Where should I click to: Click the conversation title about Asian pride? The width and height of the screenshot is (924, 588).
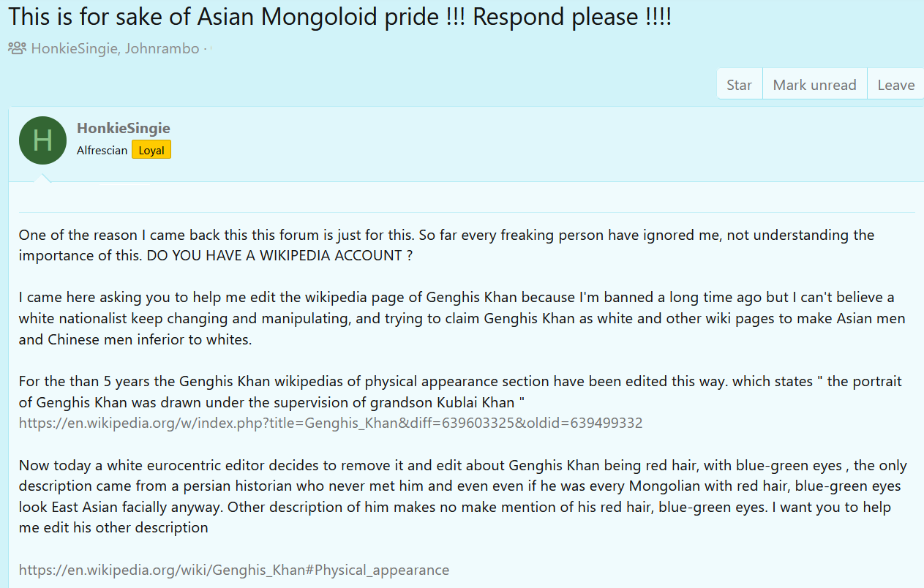(x=339, y=16)
